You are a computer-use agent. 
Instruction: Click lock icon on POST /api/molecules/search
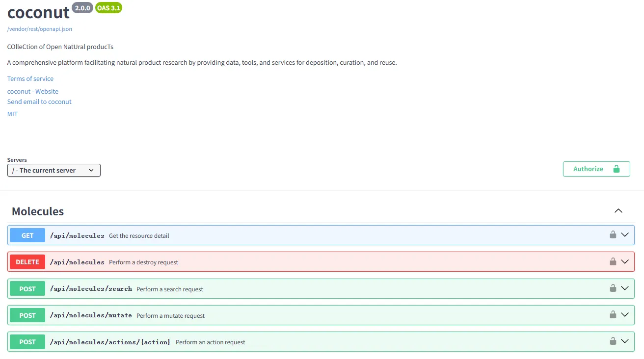pyautogui.click(x=613, y=288)
